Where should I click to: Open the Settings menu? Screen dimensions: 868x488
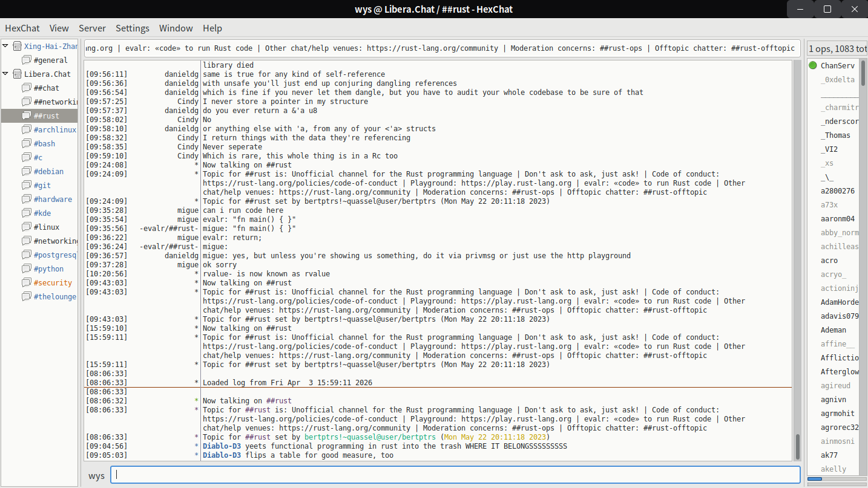coord(133,28)
